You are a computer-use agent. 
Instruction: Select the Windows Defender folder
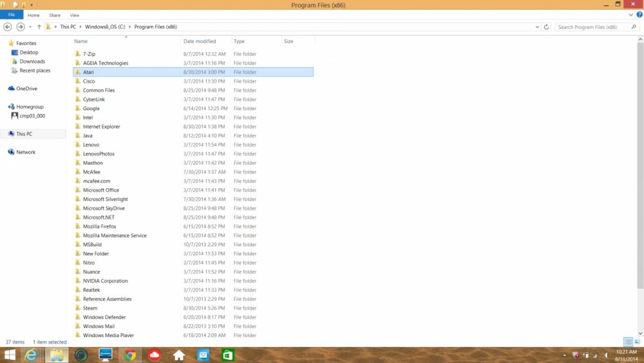pyautogui.click(x=104, y=317)
